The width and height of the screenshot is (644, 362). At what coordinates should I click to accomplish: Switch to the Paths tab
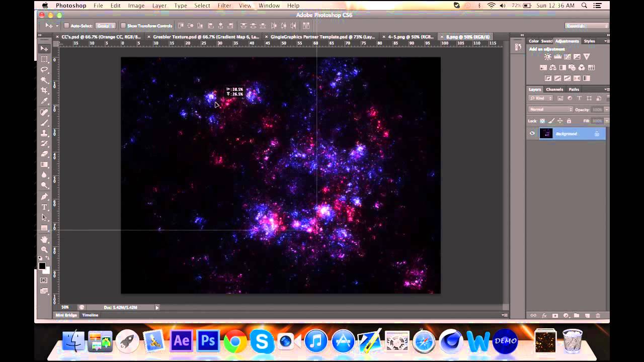[x=574, y=89]
